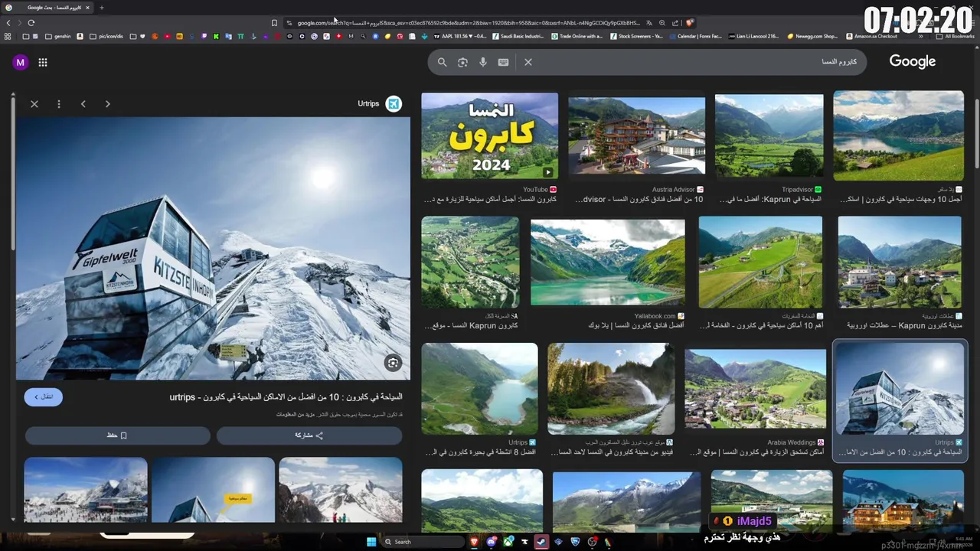The width and height of the screenshot is (980, 551).
Task: Click the bookmark icon in address bar
Action: pyautogui.click(x=274, y=23)
